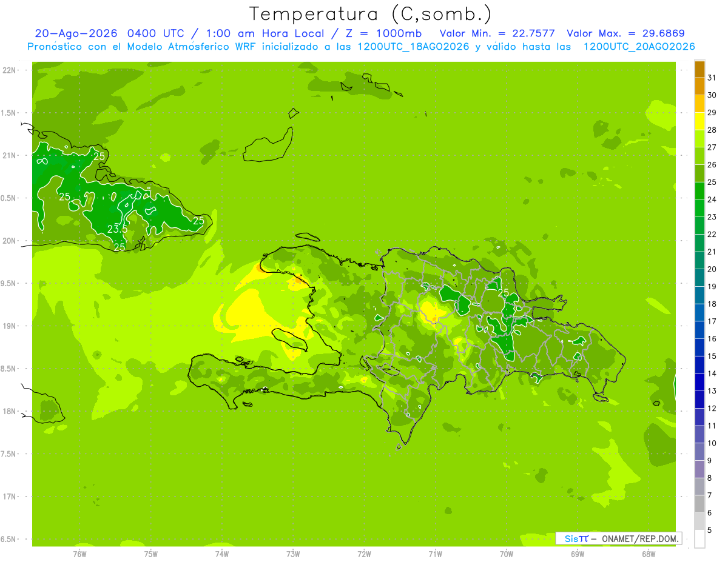Click the "Z = 1000mb" level text

[x=383, y=33]
